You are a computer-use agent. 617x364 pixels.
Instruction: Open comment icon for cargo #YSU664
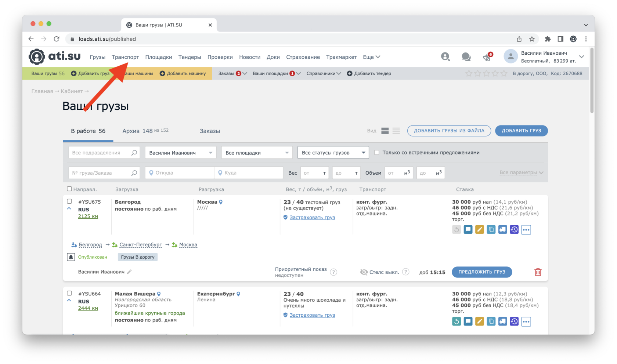468,321
